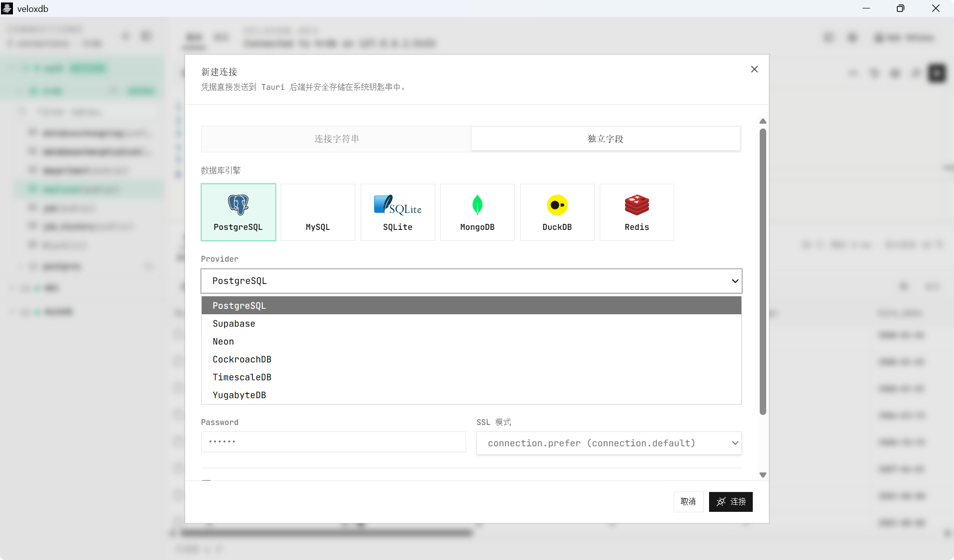The height and width of the screenshot is (560, 954).
Task: Minimize the veloxdb window
Action: [x=866, y=8]
